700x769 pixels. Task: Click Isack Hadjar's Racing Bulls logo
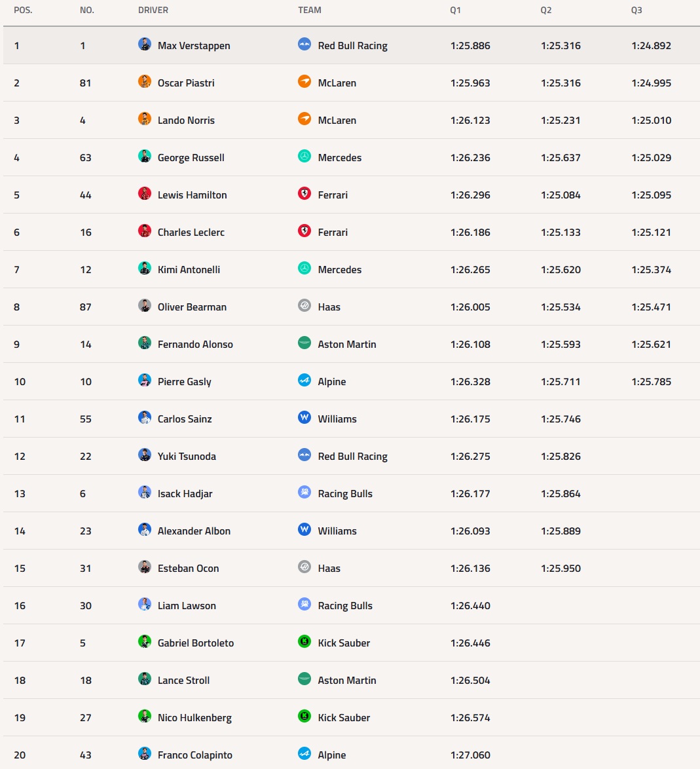pyautogui.click(x=304, y=492)
